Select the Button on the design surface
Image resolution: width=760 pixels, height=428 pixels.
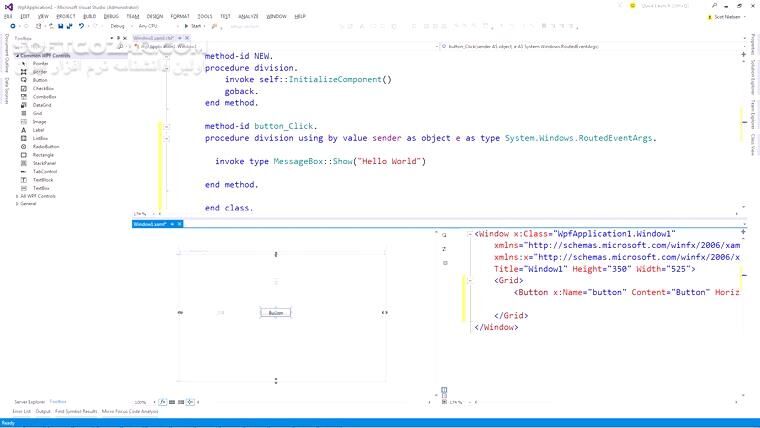[x=276, y=313]
